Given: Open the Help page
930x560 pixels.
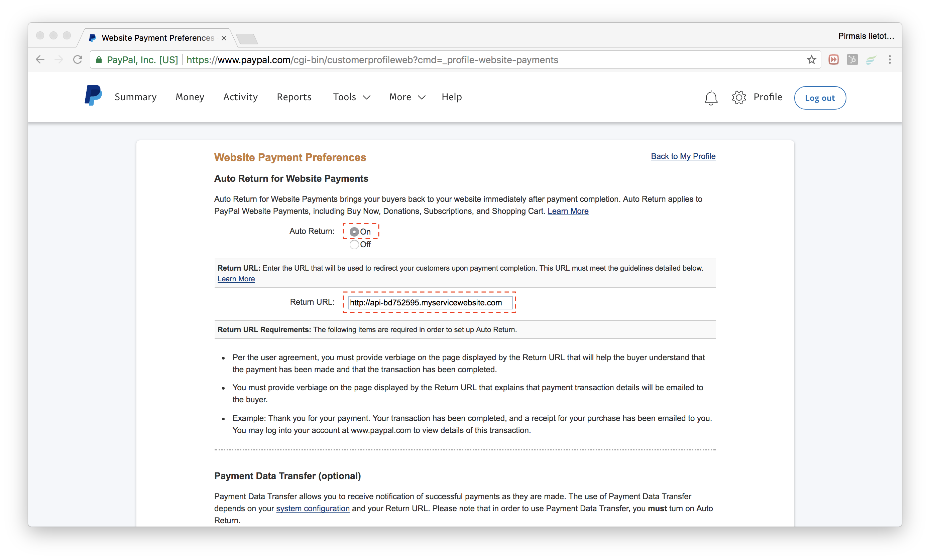Looking at the screenshot, I should tap(452, 97).
